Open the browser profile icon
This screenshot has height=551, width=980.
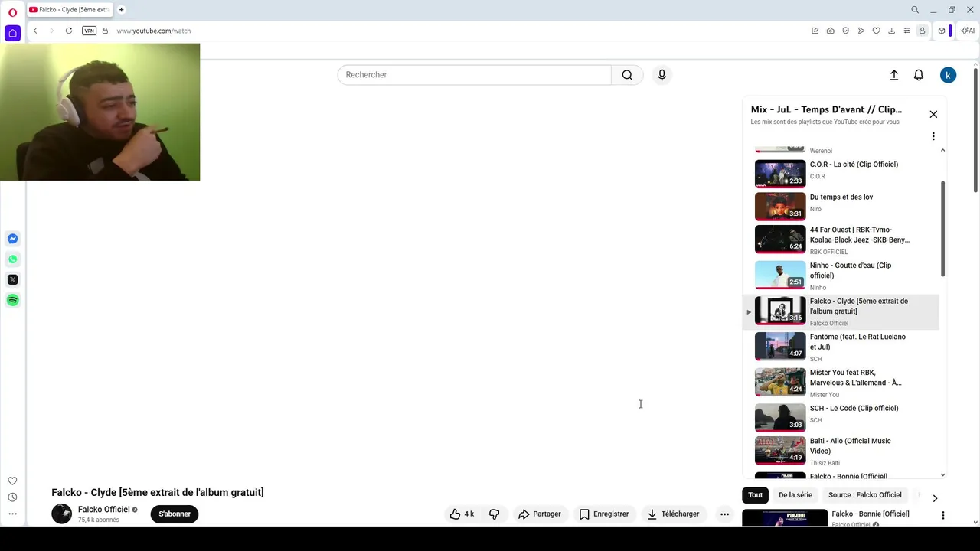[x=923, y=31]
